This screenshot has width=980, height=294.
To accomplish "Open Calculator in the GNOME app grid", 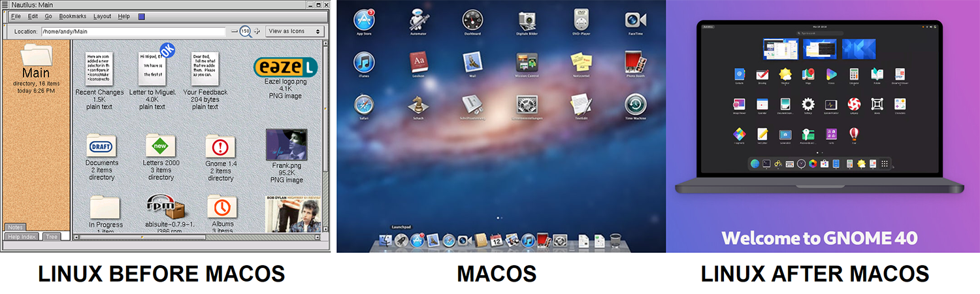I will click(854, 74).
